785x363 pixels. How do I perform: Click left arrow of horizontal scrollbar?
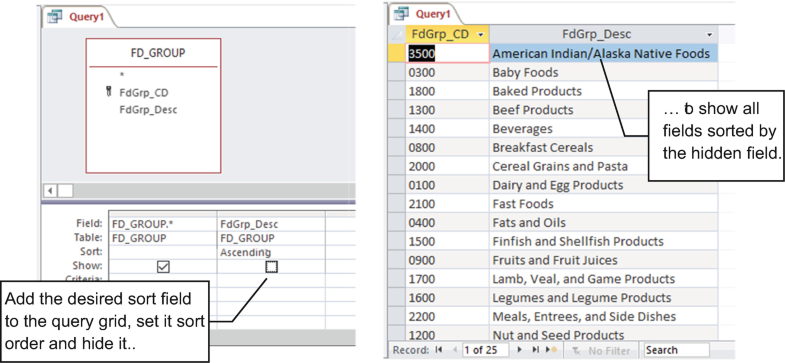(x=51, y=191)
